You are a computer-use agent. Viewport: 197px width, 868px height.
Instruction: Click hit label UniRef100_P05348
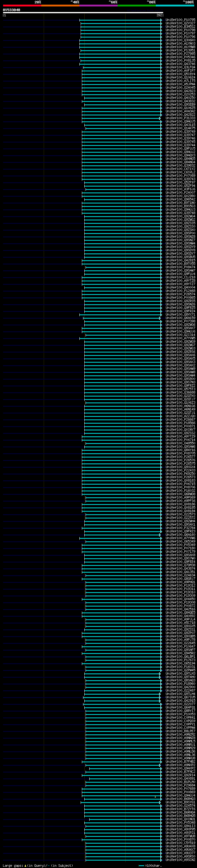pos(180,822)
